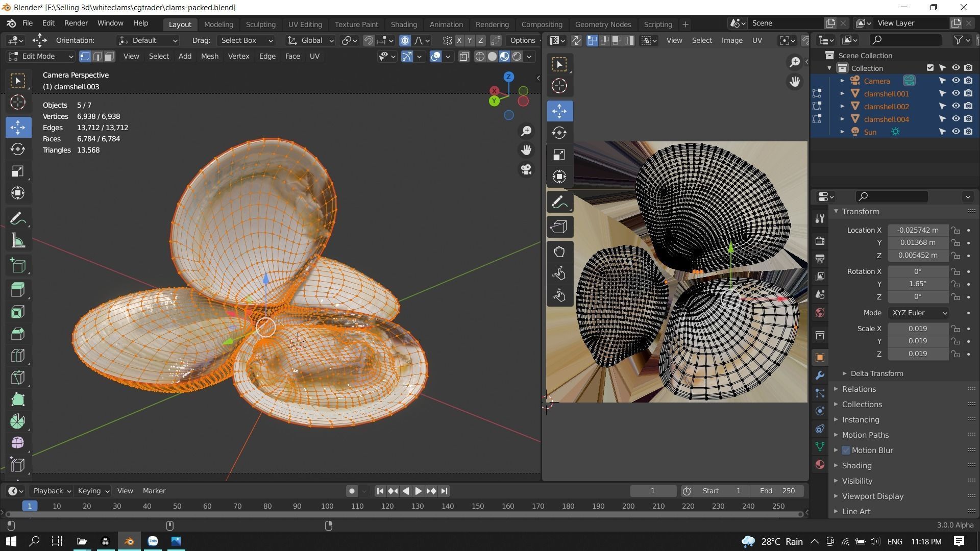Open the Drag Select Box dropdown
980x551 pixels.
tap(247, 40)
